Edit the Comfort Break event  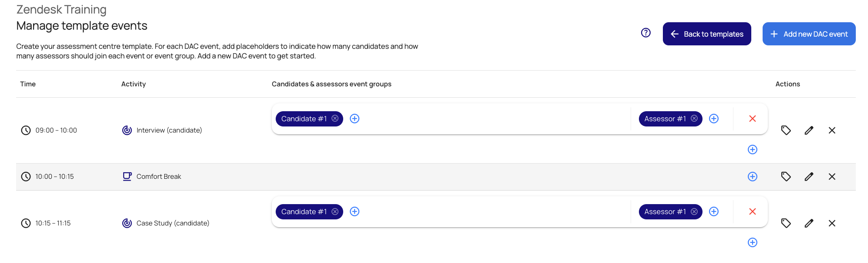(x=809, y=177)
